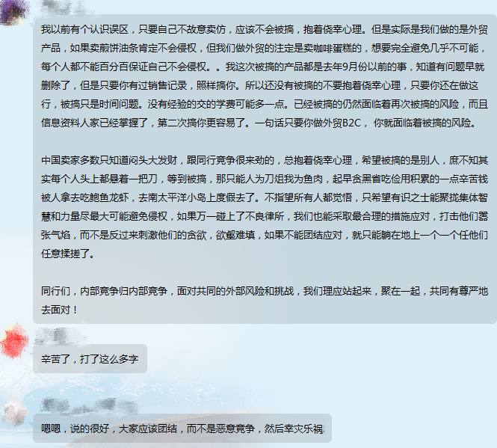Viewport: 497px width, 448px height.
Task: Click the word "B2C" in the long message
Action: click(351, 123)
